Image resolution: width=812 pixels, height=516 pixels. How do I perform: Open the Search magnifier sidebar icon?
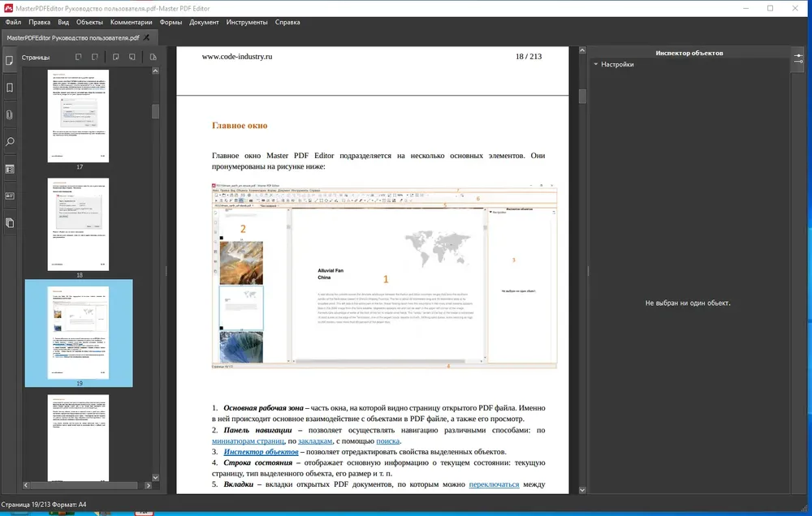pyautogui.click(x=9, y=142)
